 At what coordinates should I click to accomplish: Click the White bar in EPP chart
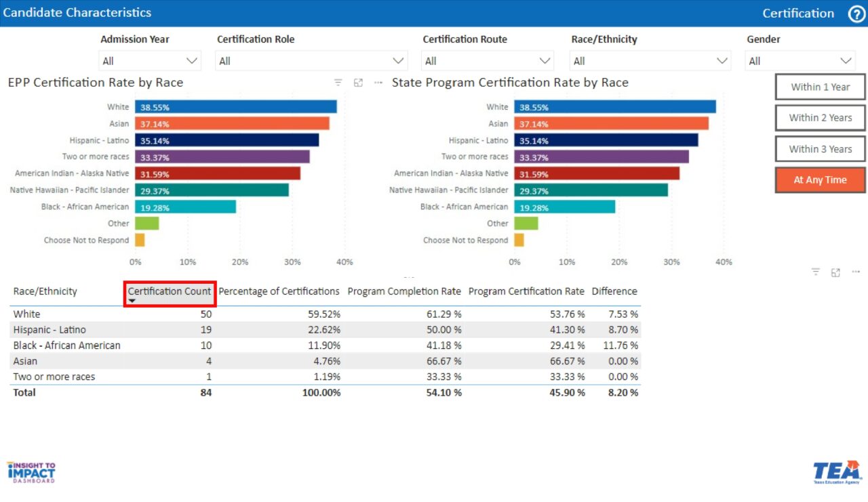235,107
